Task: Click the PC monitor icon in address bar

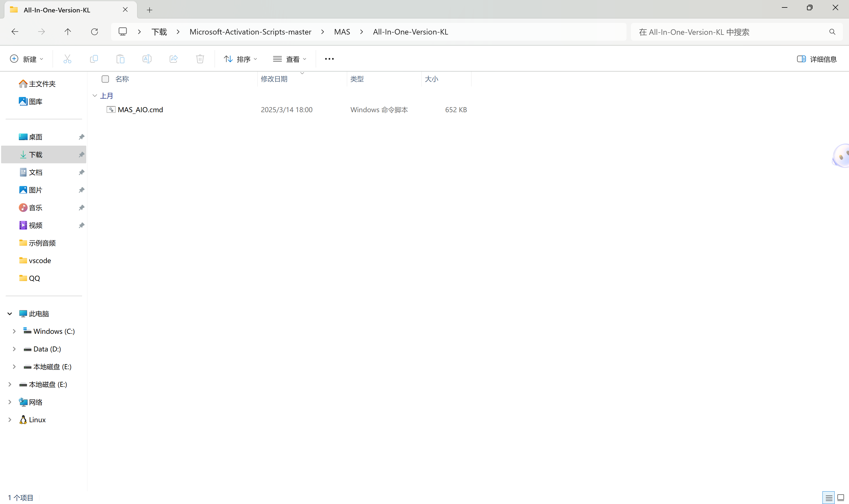Action: coord(123,32)
